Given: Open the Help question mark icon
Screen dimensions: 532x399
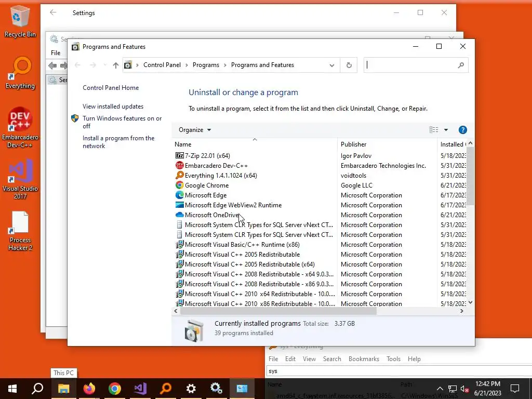Looking at the screenshot, I should (462, 130).
